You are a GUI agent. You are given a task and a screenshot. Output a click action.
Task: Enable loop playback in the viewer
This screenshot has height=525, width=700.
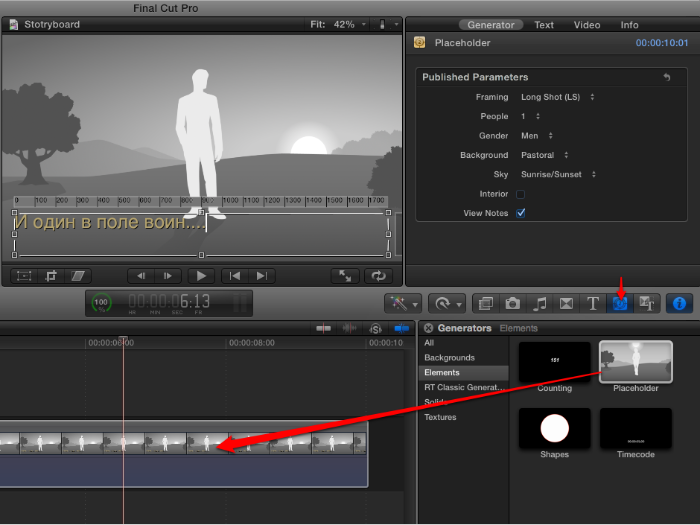pyautogui.click(x=378, y=276)
